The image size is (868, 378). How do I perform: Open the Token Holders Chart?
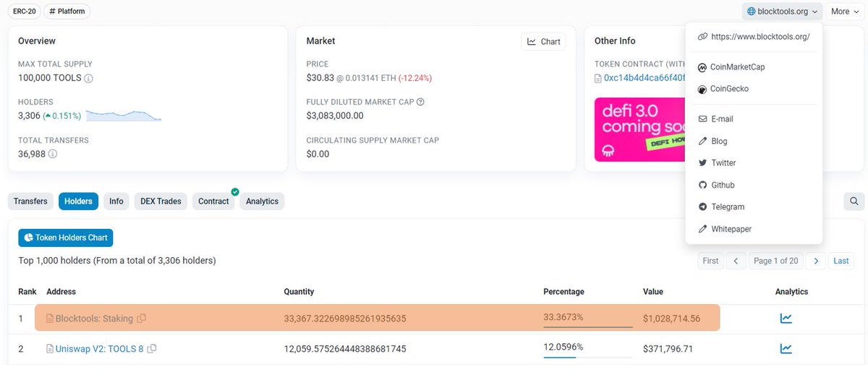[66, 238]
